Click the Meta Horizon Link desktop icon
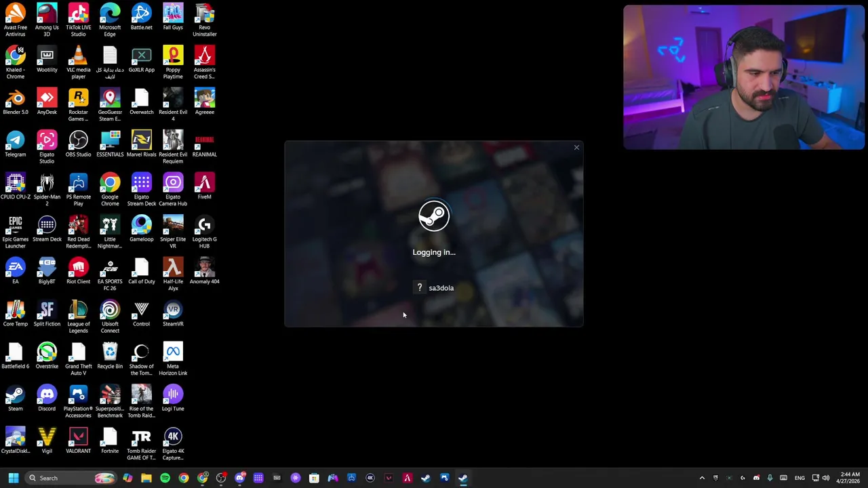 pos(173,359)
